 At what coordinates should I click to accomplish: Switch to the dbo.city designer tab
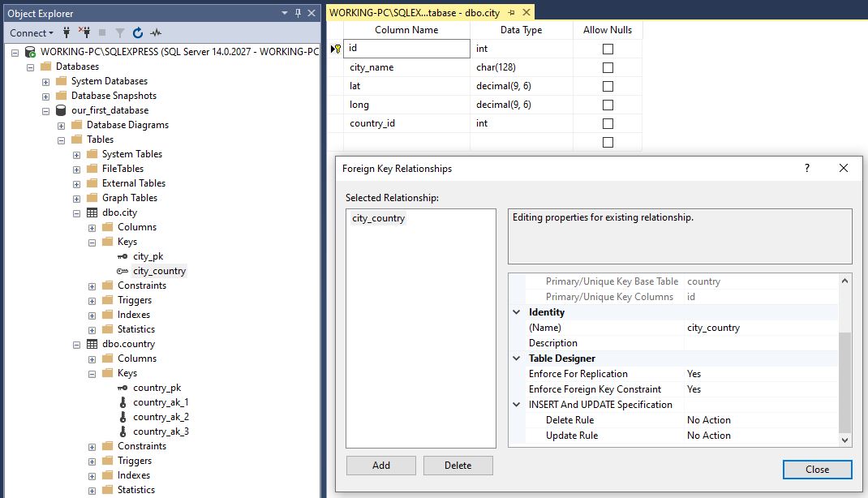(x=415, y=12)
